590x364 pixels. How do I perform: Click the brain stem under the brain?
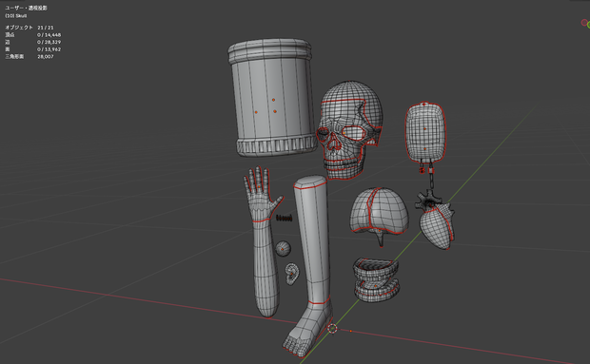381,239
